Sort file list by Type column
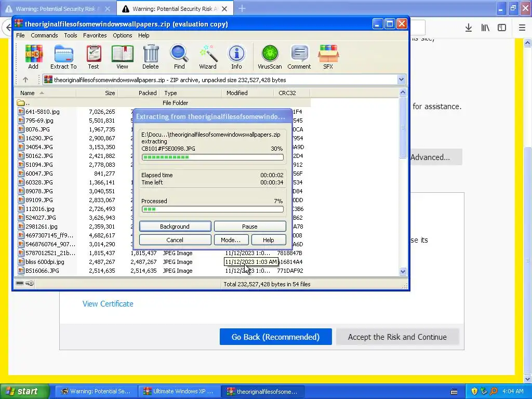 [191, 93]
